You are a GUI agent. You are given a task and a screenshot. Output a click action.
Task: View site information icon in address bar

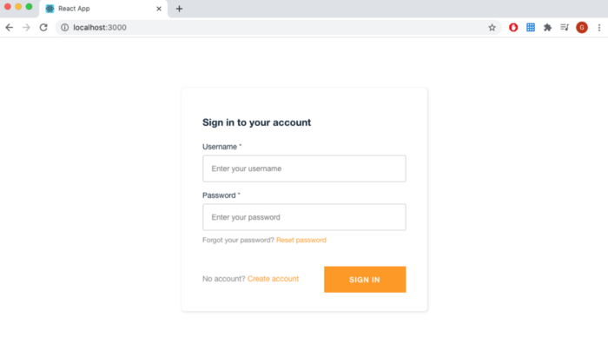coord(65,28)
